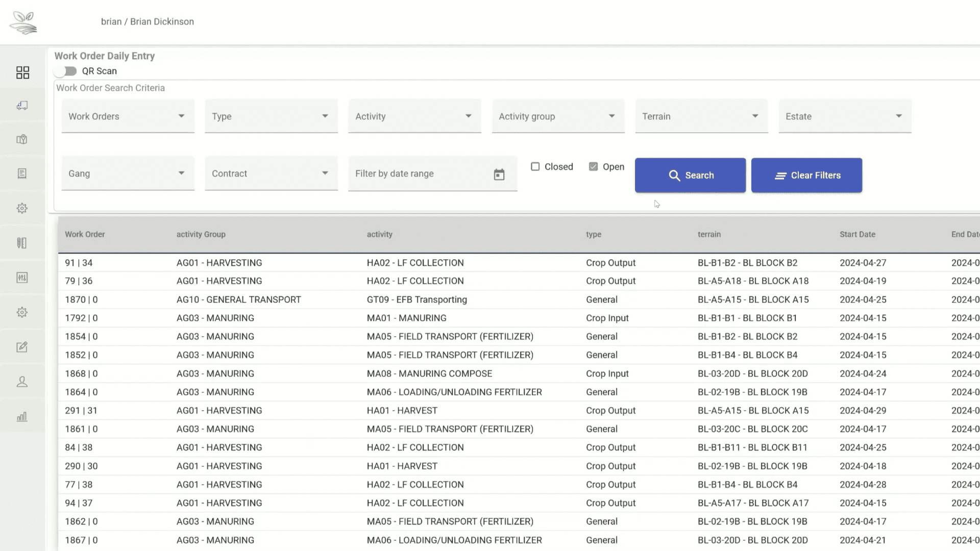
Task: Click the receipt document sidebar icon
Action: tap(22, 174)
